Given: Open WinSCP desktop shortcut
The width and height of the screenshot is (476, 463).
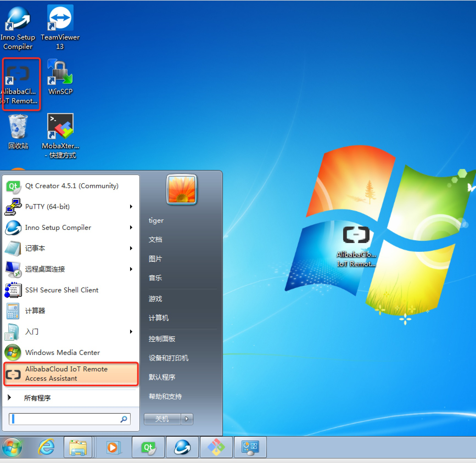Looking at the screenshot, I should (x=60, y=78).
